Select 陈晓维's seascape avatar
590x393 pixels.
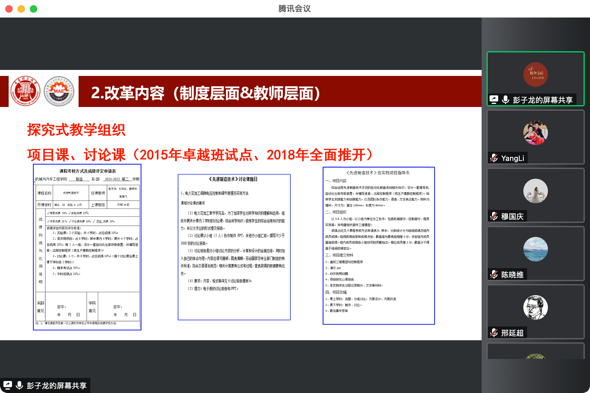click(x=535, y=249)
